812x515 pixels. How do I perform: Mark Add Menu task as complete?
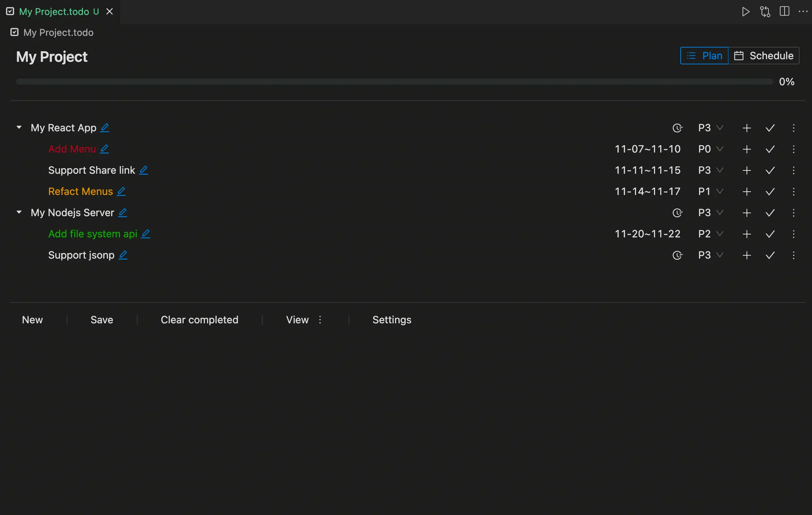click(770, 149)
